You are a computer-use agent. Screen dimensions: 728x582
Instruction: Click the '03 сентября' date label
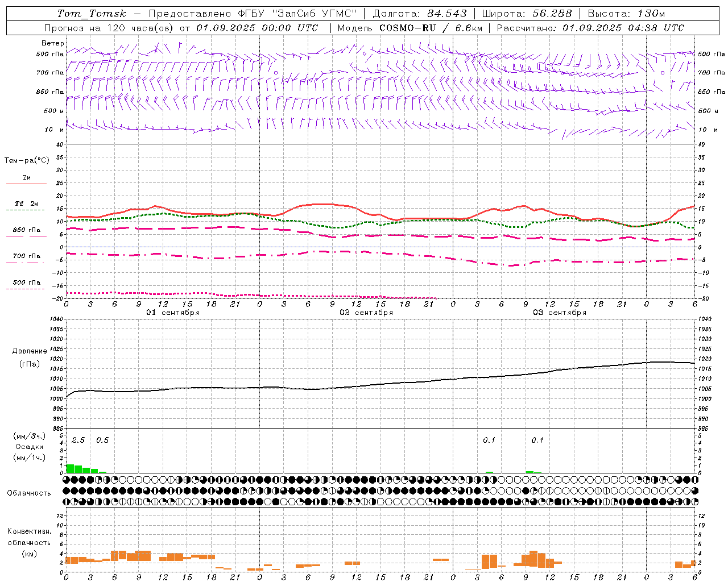click(560, 312)
